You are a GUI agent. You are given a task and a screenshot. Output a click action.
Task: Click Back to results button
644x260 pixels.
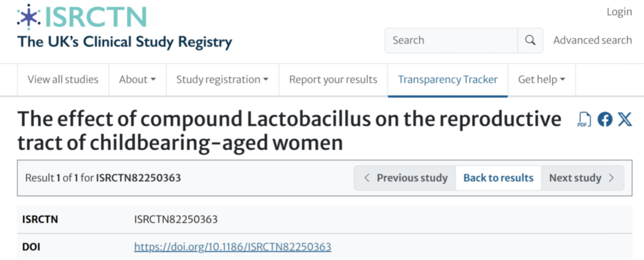tap(499, 178)
